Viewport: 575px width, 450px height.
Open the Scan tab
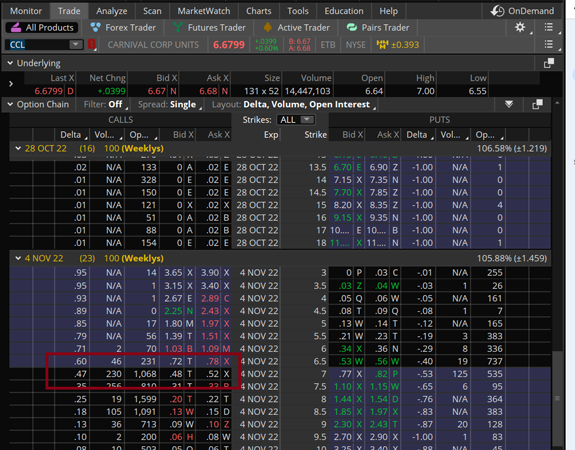pos(152,11)
